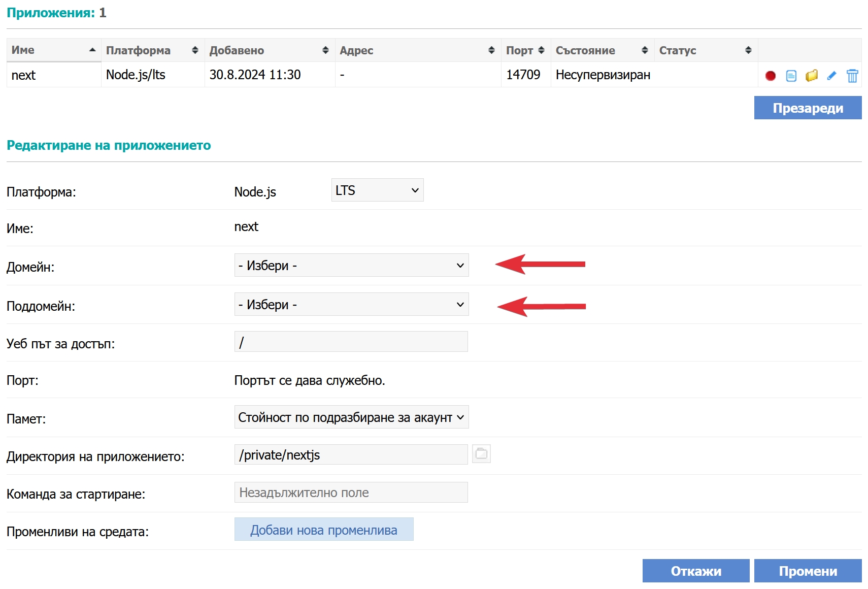
Task: Sort table by Статус column
Action: [x=706, y=50]
